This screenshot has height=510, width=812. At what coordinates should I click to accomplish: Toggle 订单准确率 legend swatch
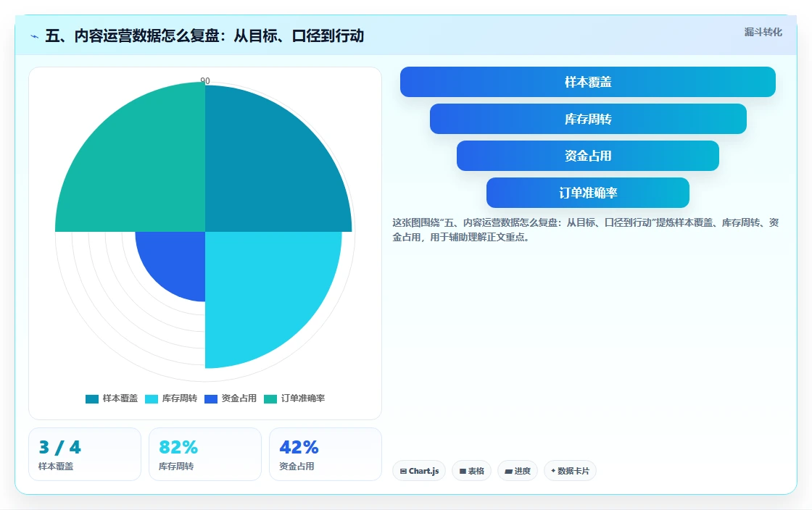(x=270, y=398)
